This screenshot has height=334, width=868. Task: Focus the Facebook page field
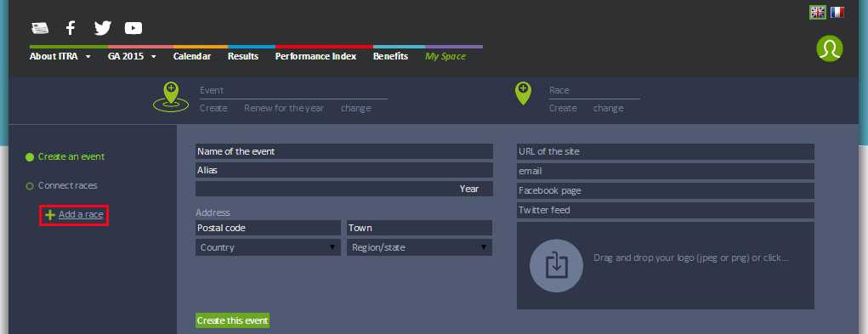[x=666, y=190]
